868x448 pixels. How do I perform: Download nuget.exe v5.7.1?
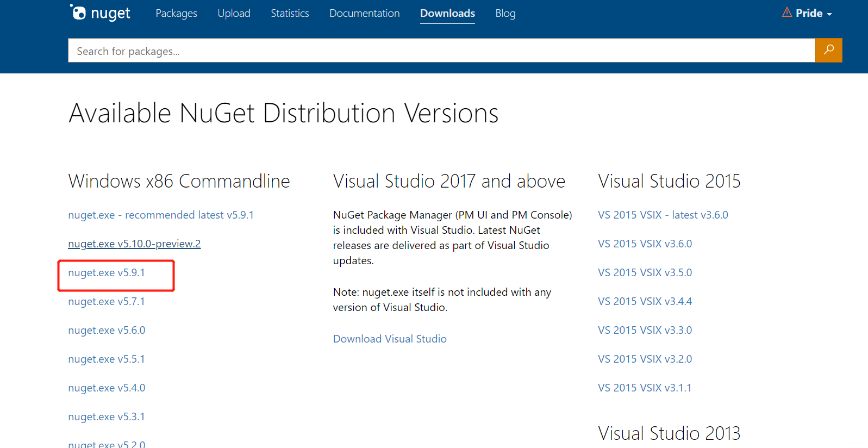pyautogui.click(x=107, y=301)
